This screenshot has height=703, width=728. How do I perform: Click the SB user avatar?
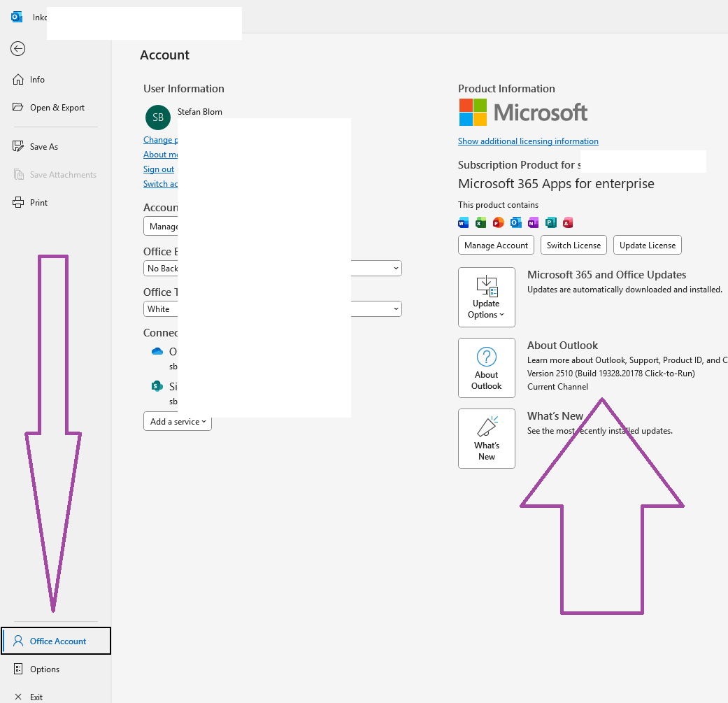pos(158,118)
